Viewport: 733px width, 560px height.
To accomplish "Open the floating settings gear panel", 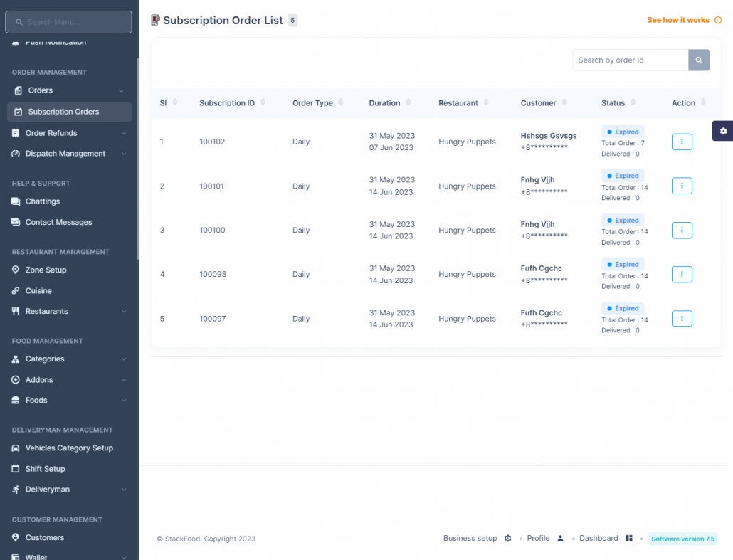I will 723,131.
